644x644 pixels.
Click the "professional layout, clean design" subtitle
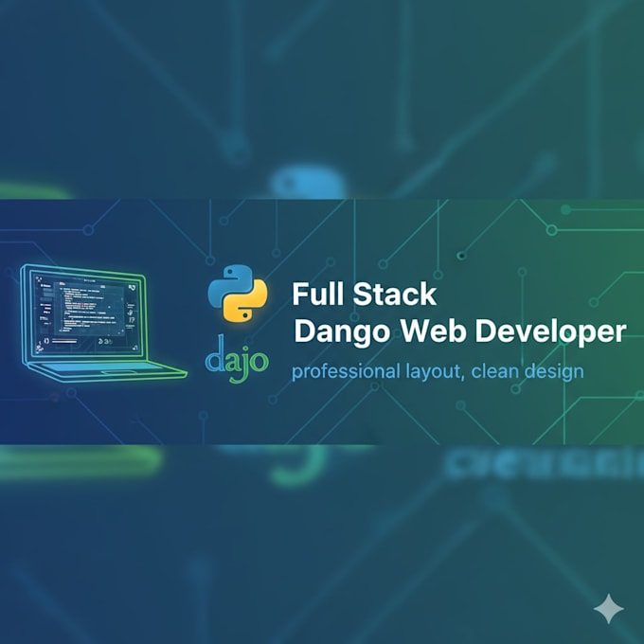pyautogui.click(x=438, y=371)
